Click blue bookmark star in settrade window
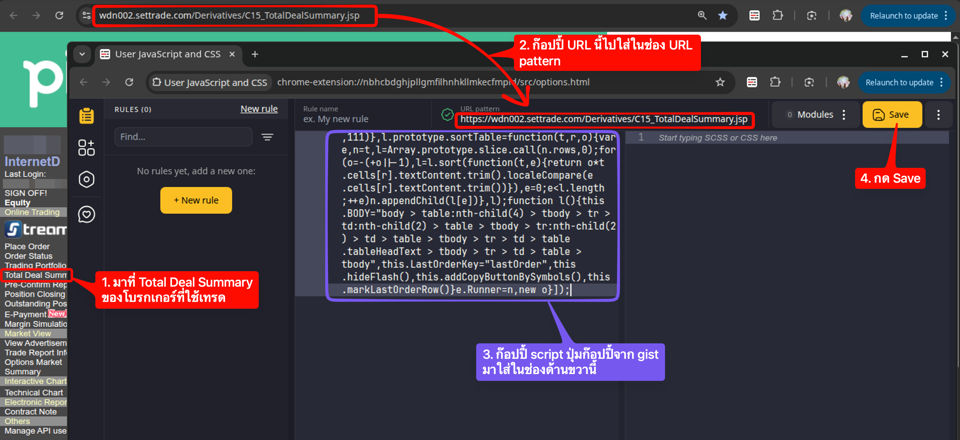Screen dimensions: 960x440 tap(722, 15)
